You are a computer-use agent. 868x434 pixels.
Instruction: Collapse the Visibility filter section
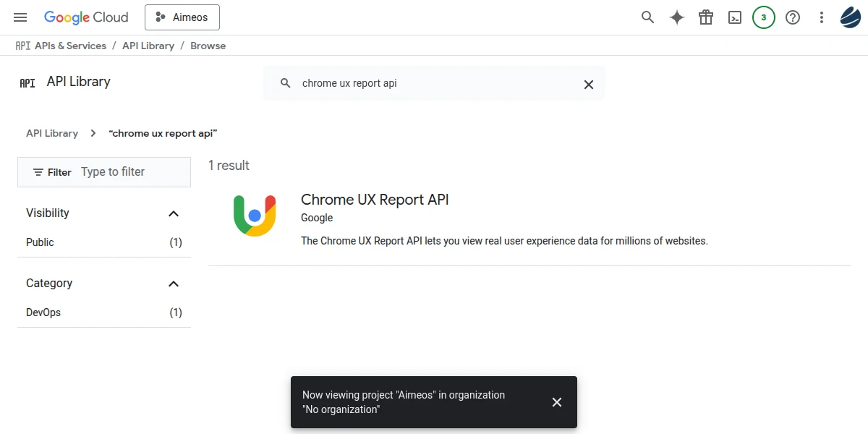(174, 213)
